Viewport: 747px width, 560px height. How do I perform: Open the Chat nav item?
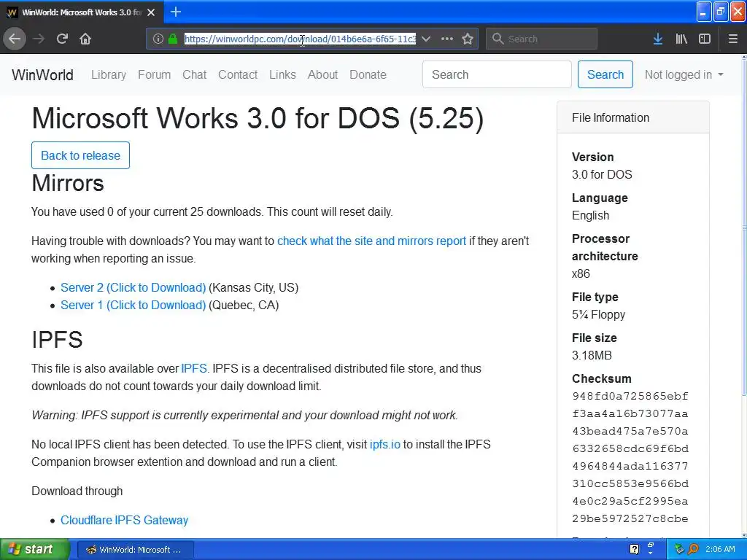click(194, 75)
